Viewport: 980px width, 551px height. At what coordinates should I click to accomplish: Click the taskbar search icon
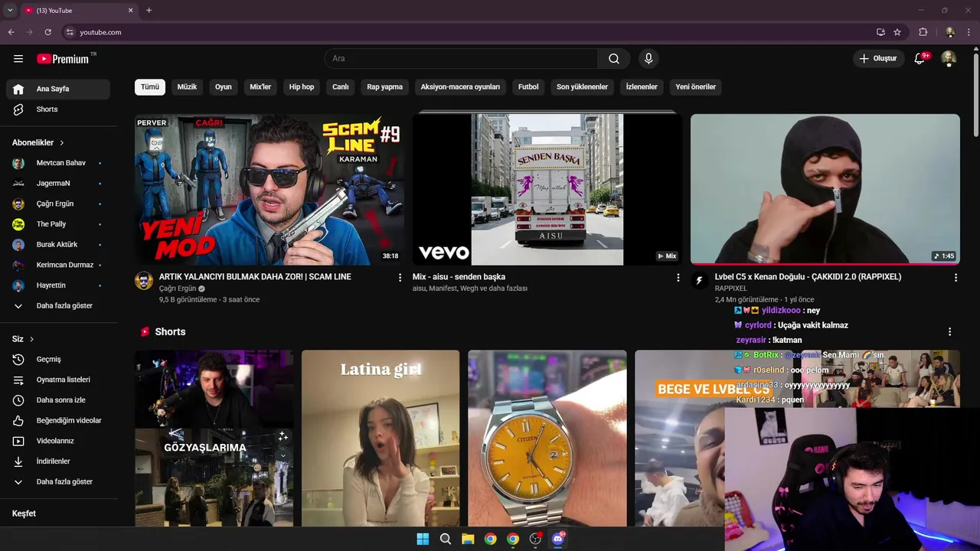tap(445, 539)
